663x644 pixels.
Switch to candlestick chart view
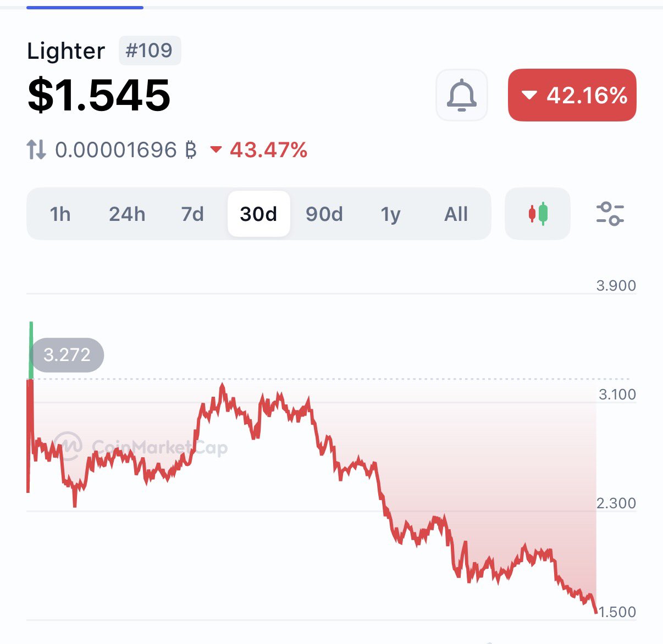[x=538, y=214]
